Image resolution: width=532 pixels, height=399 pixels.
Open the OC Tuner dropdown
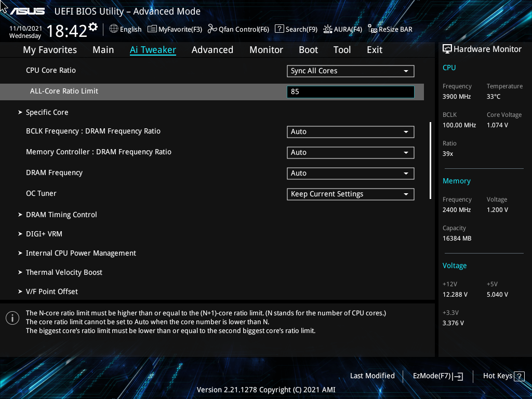pos(351,194)
